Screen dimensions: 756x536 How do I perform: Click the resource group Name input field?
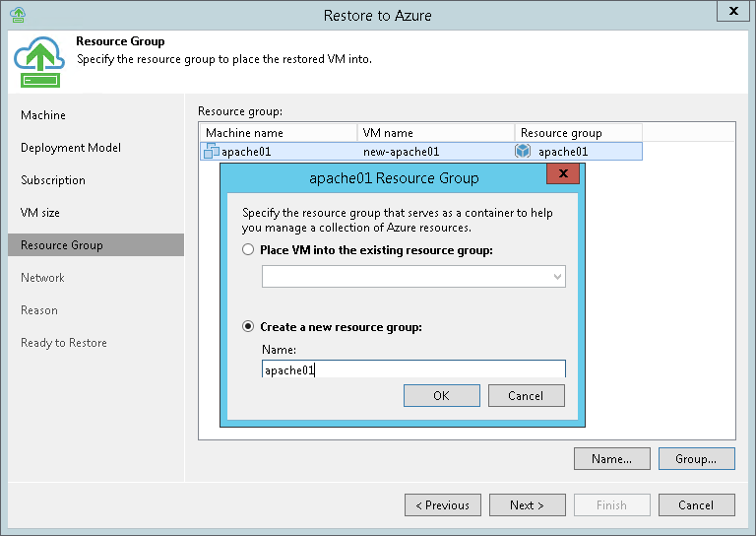click(413, 370)
